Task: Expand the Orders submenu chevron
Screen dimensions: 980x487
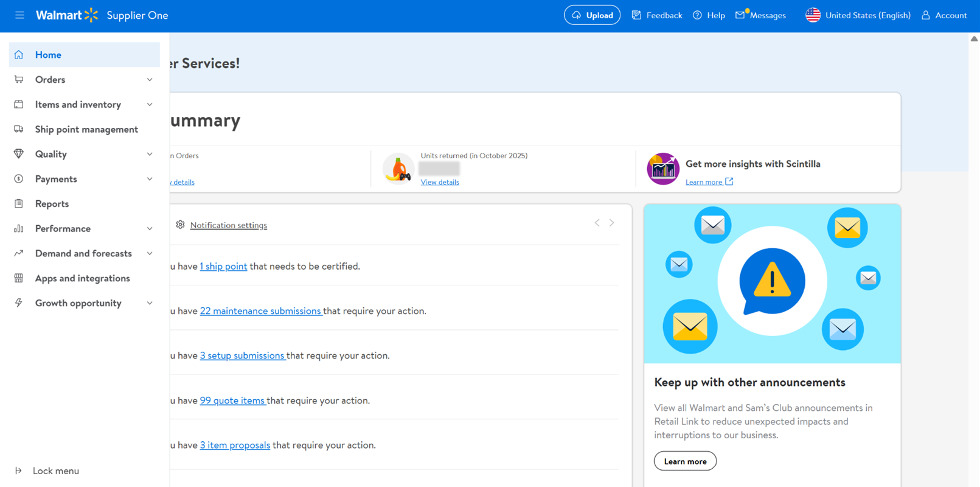Action: coord(150,80)
